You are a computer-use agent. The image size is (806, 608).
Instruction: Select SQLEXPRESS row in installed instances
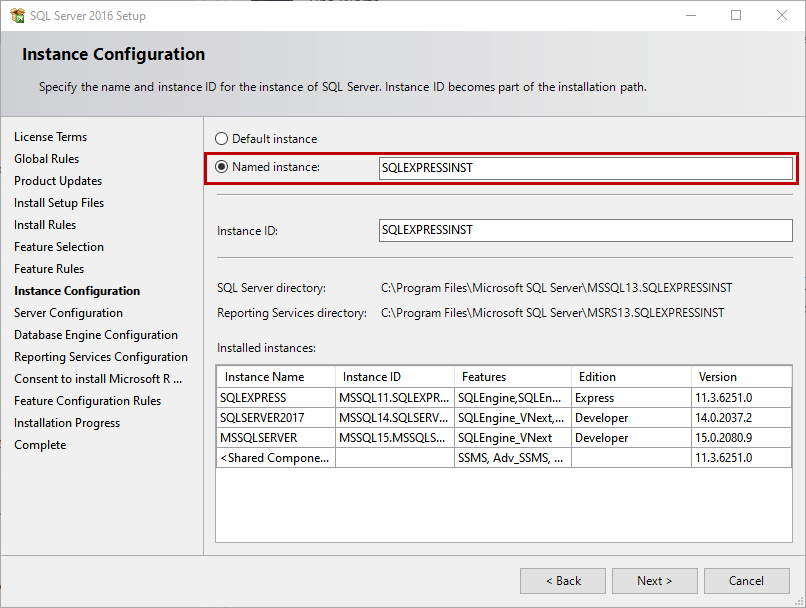(276, 398)
